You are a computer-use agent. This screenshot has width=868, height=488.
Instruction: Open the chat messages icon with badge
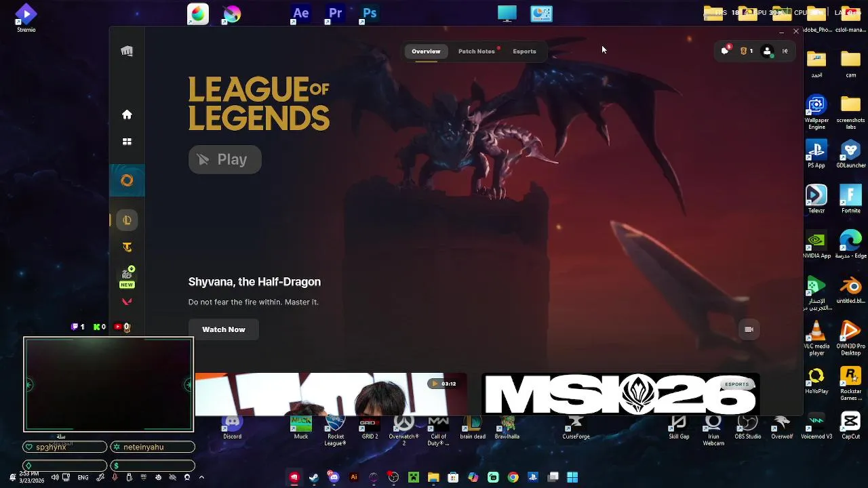click(x=726, y=51)
